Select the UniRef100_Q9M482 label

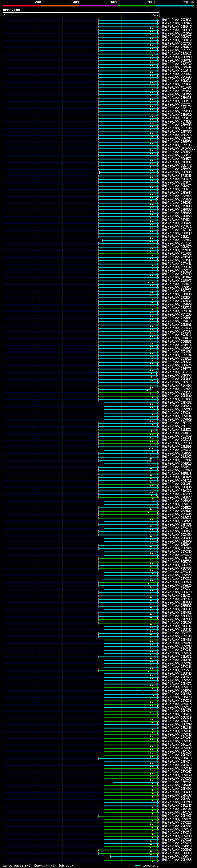177,402
